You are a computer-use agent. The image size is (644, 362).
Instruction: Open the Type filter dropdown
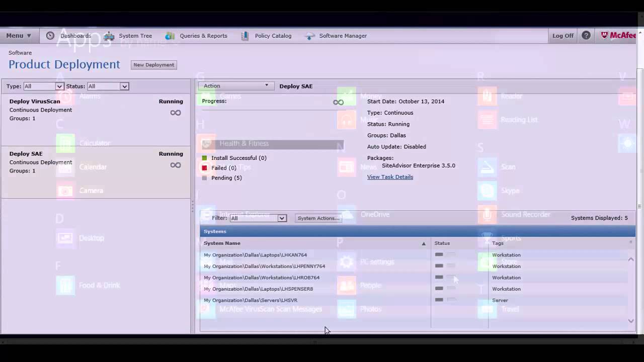click(43, 86)
